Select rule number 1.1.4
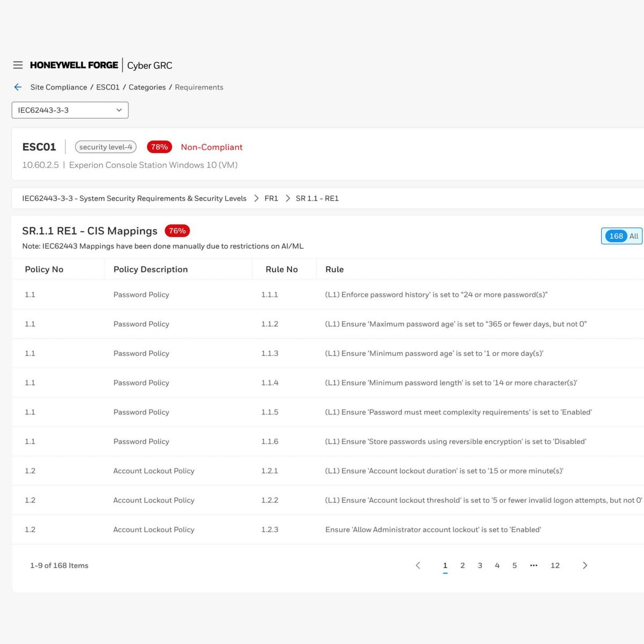 click(269, 383)
